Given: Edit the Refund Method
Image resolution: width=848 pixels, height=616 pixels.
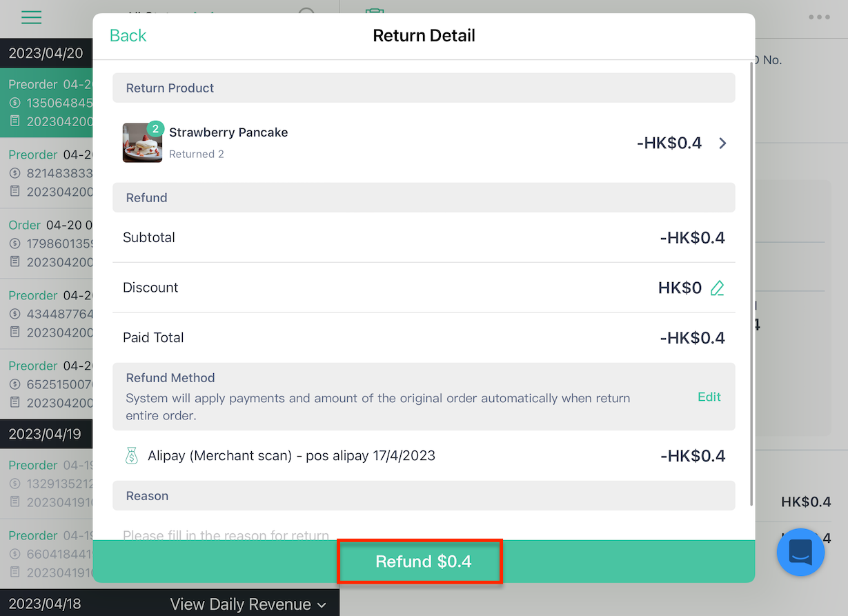Looking at the screenshot, I should point(709,397).
